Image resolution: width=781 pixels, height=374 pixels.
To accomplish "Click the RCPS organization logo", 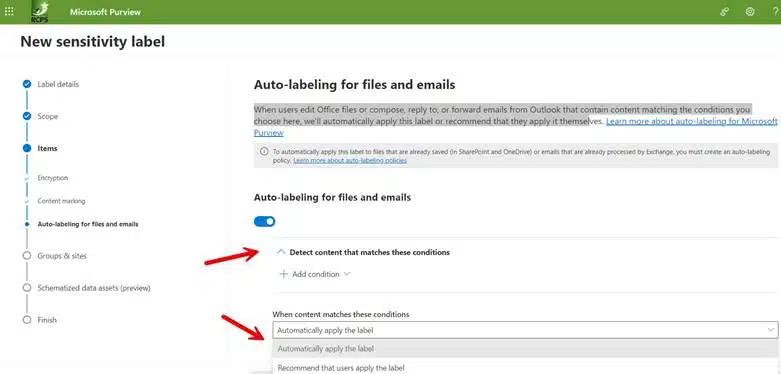I will (x=40, y=11).
